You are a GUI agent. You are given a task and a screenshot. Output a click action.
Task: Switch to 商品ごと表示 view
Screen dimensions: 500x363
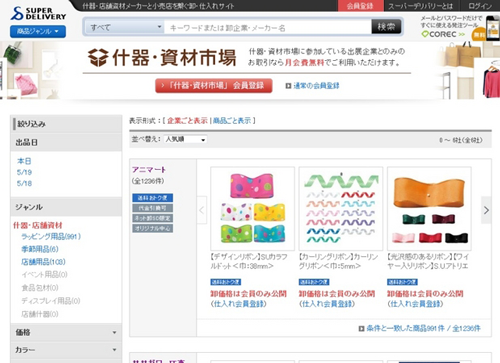(x=232, y=121)
